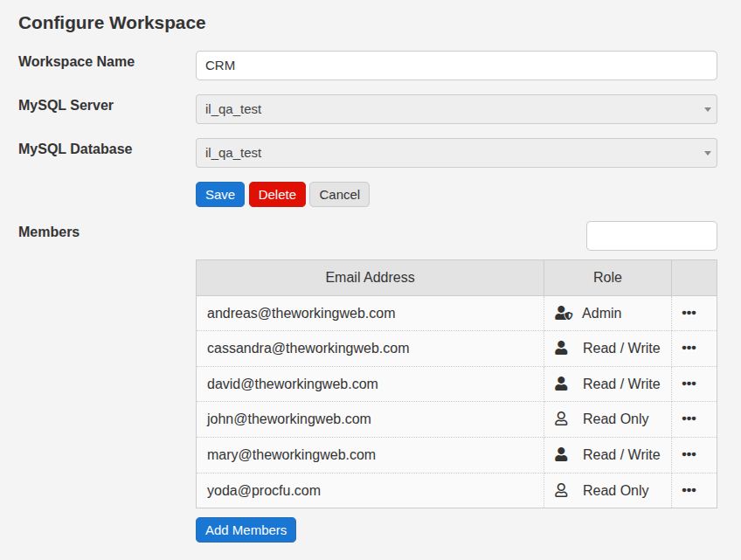741x560 pixels.
Task: Click Read Only user icon for yoda
Action: [x=562, y=490]
